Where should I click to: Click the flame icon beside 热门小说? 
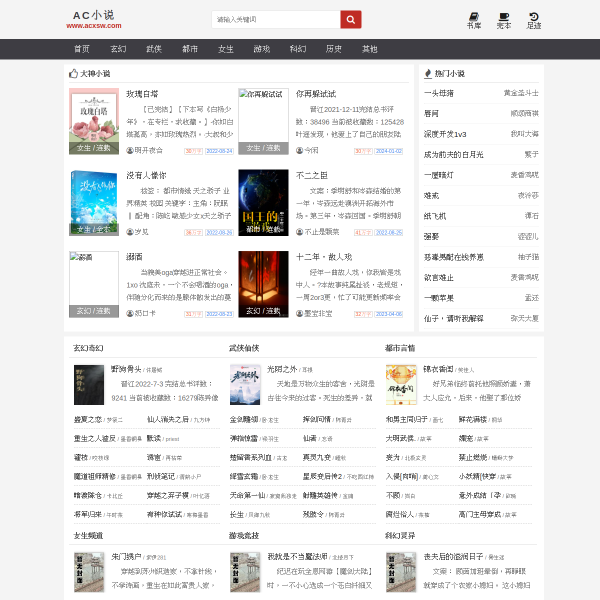point(428,73)
